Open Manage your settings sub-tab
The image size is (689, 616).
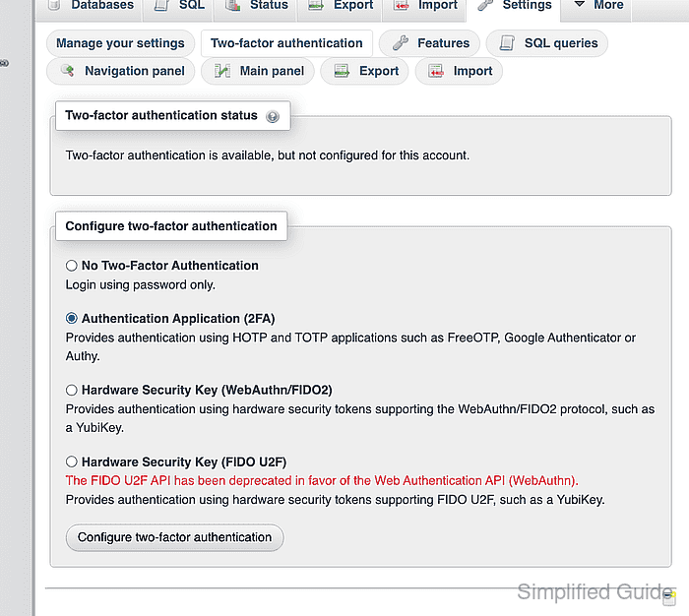click(120, 43)
